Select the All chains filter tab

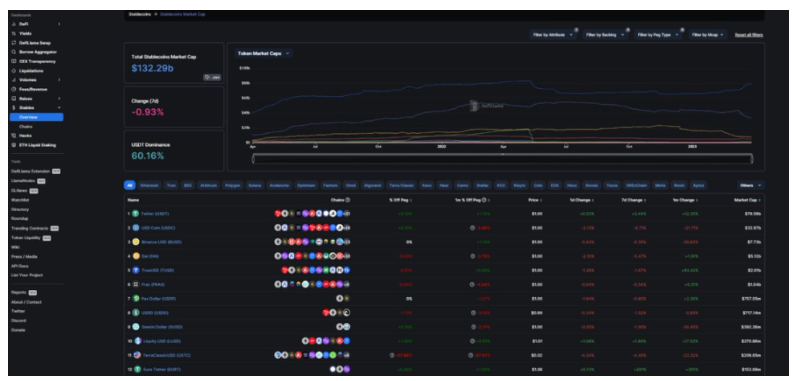click(x=129, y=186)
